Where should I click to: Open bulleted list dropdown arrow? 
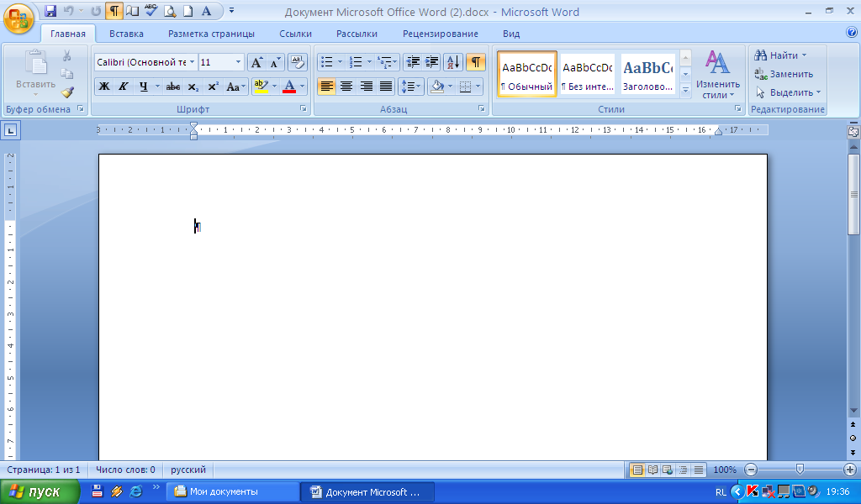(x=340, y=62)
